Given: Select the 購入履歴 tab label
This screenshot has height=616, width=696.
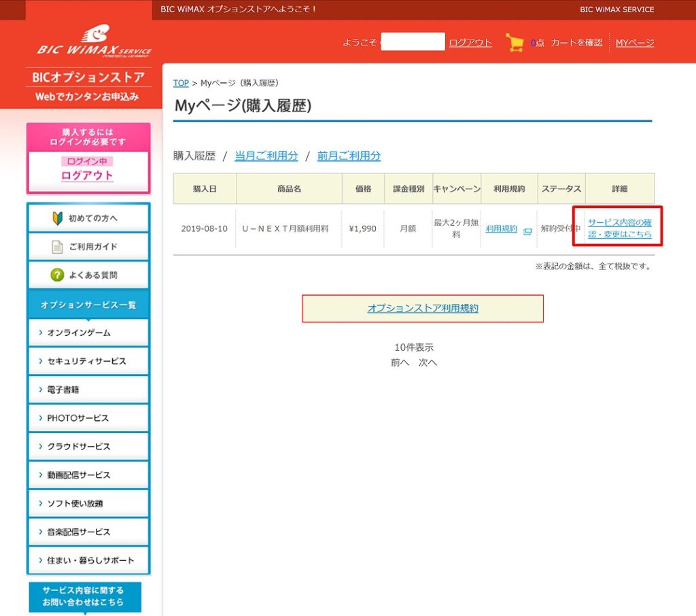Looking at the screenshot, I should (x=194, y=156).
